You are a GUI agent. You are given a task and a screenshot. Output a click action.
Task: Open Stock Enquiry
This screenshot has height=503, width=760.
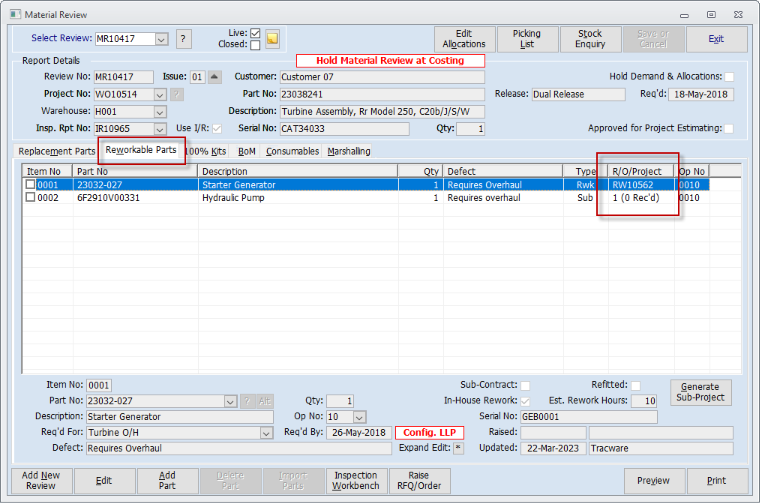point(589,39)
